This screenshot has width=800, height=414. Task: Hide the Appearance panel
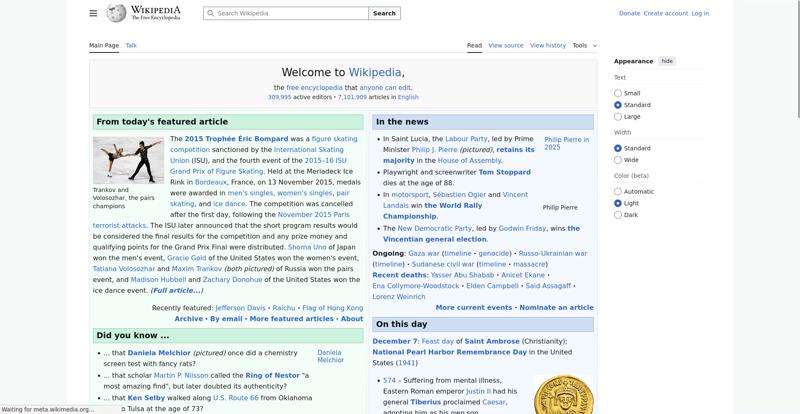pyautogui.click(x=667, y=61)
